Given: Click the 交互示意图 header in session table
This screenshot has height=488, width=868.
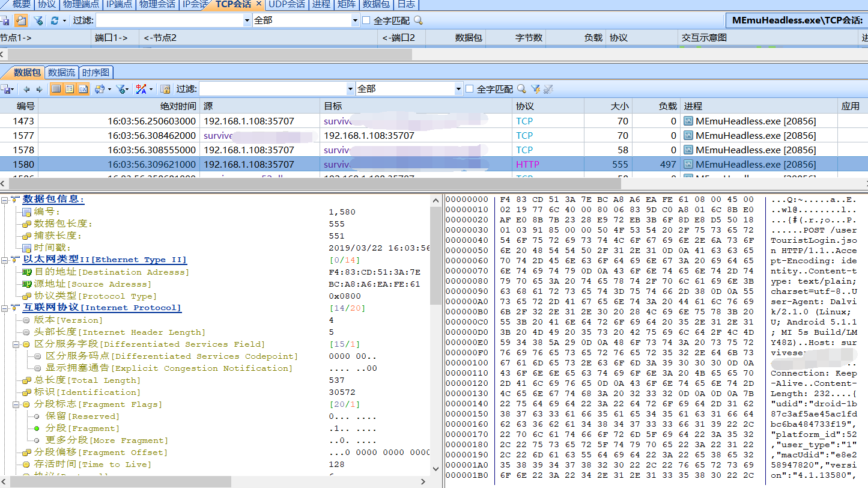Looking at the screenshot, I should [x=769, y=37].
